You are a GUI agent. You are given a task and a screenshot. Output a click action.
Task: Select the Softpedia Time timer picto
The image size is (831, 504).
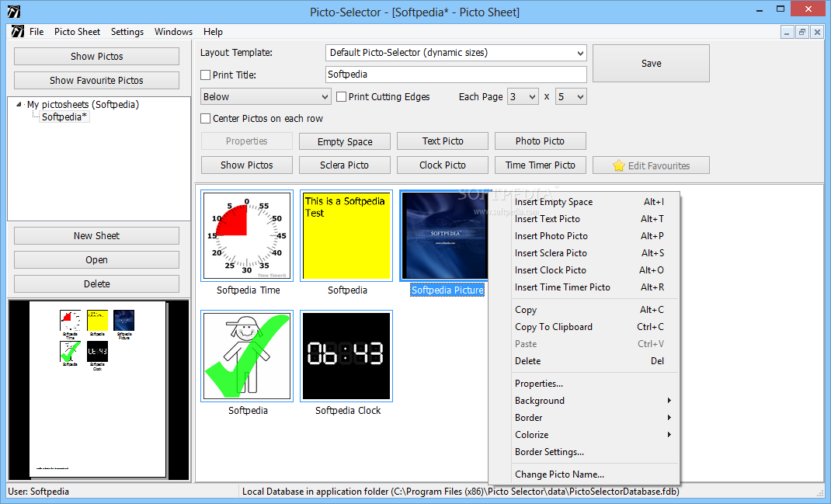247,236
